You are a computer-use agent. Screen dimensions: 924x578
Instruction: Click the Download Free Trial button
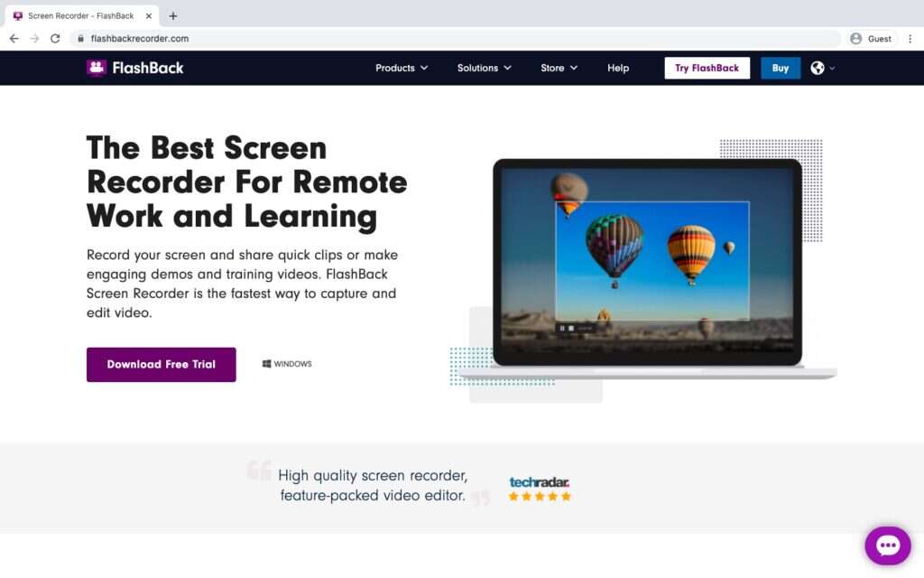point(161,365)
